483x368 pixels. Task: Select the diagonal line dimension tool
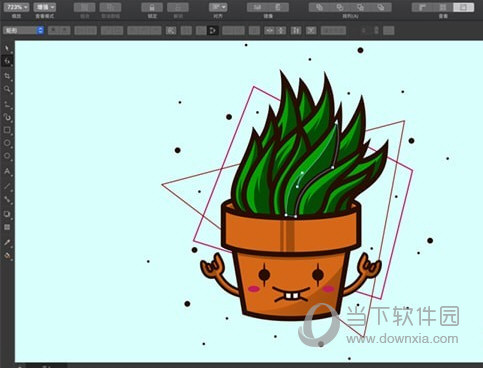point(7,186)
